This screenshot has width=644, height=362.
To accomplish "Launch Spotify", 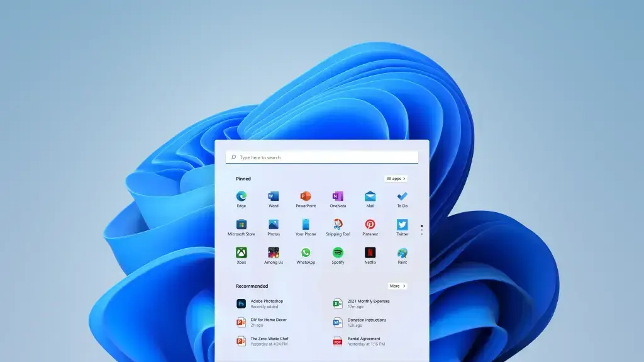I will click(x=338, y=256).
